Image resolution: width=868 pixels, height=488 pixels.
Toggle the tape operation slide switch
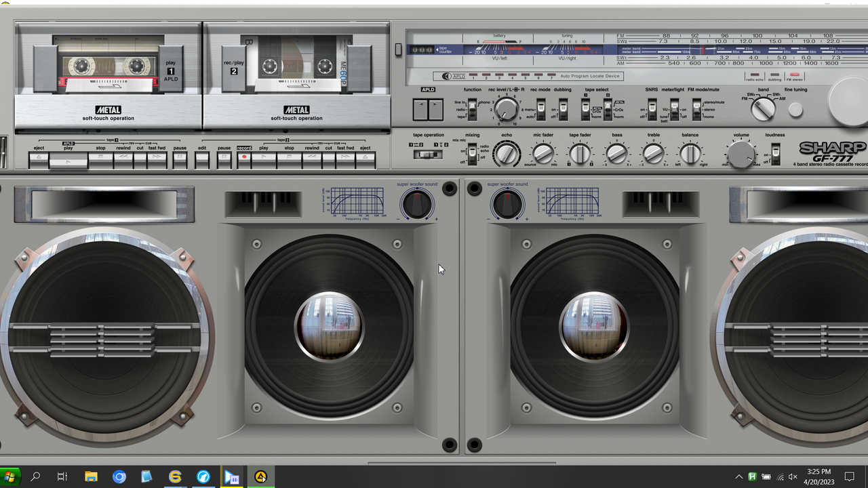[x=428, y=155]
